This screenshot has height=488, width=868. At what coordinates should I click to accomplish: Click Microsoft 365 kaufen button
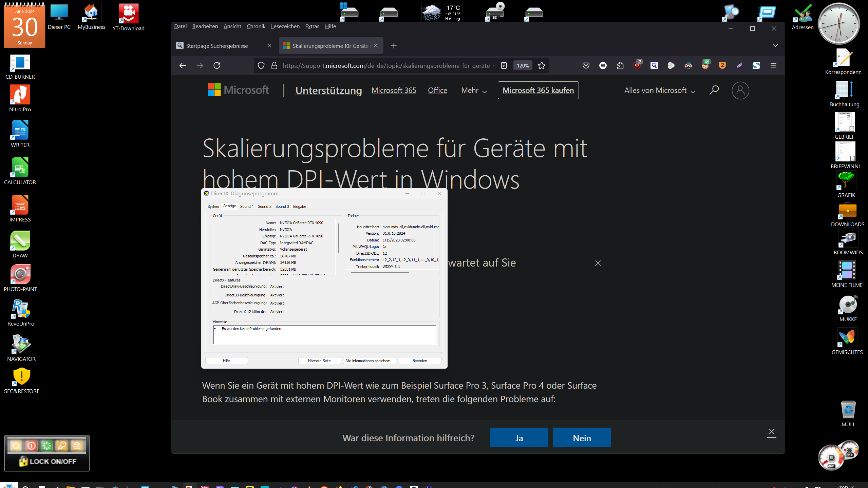point(538,90)
